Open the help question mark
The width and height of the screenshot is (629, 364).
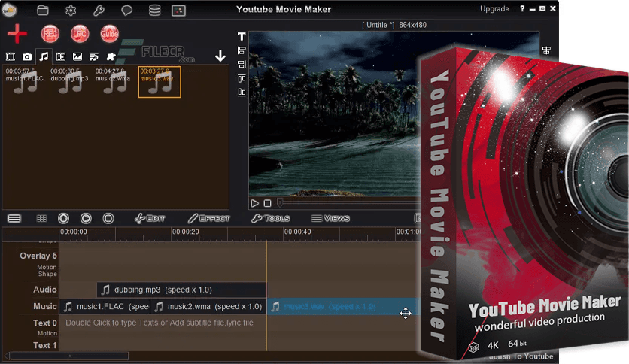(x=522, y=8)
